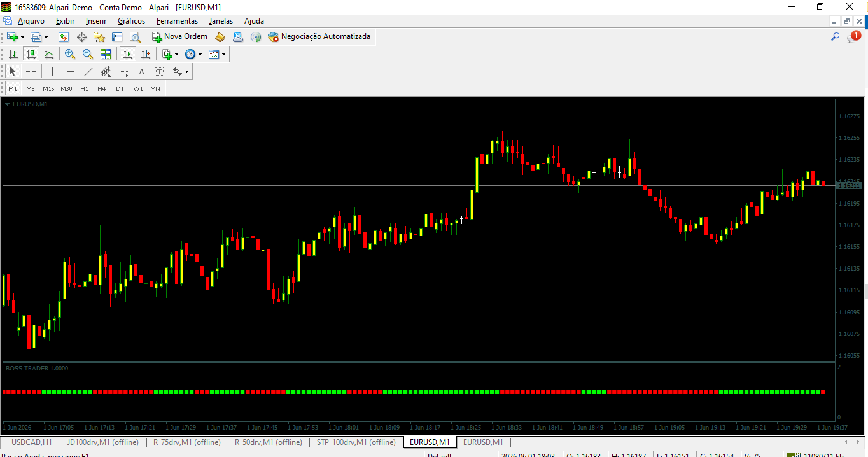Switch to the USDCAD,H1 chart tab
The height and width of the screenshot is (457, 868).
point(32,442)
